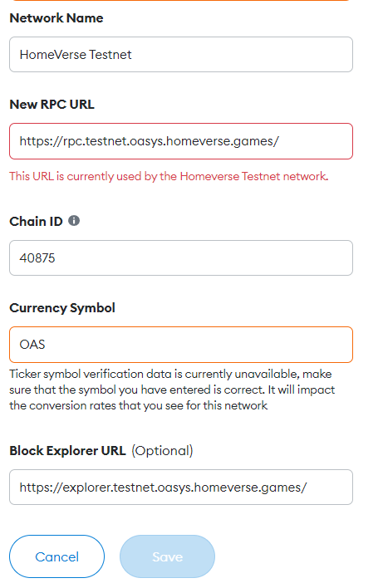This screenshot has width=383, height=588.
Task: Click the Block Explorer URL input field
Action: 181,488
